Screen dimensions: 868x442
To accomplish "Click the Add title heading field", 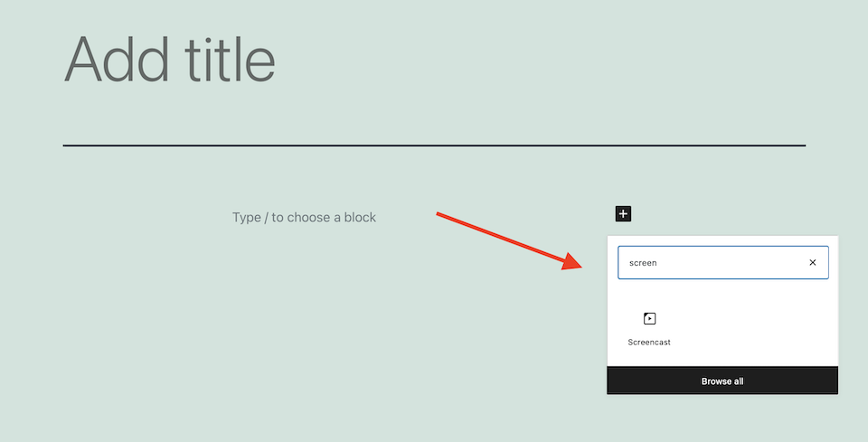I will pos(169,60).
